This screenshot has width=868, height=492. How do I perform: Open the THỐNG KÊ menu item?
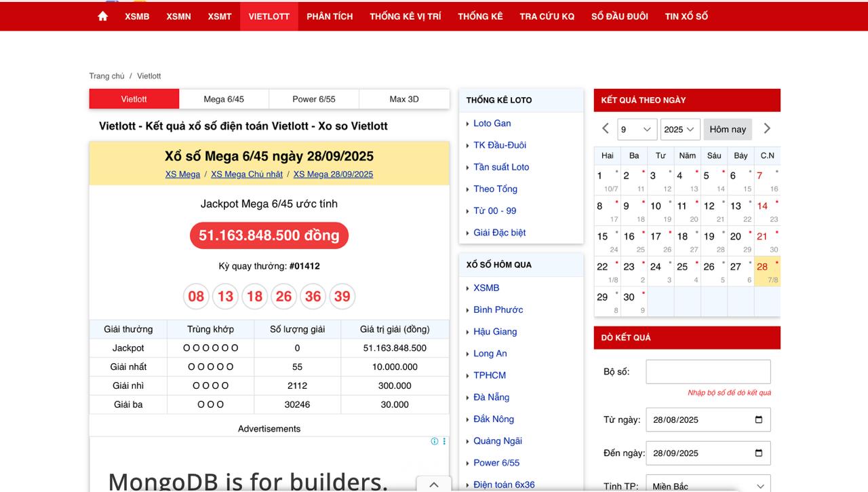[480, 16]
